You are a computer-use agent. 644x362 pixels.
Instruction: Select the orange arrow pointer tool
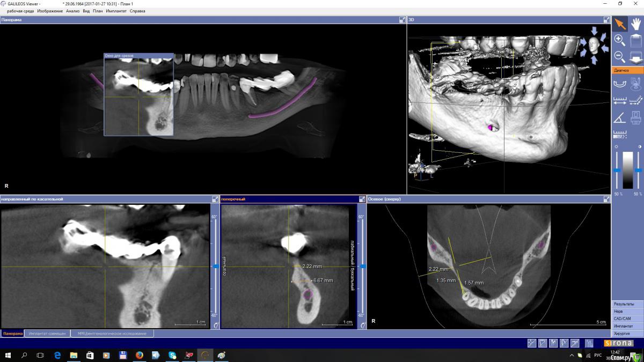(x=620, y=24)
